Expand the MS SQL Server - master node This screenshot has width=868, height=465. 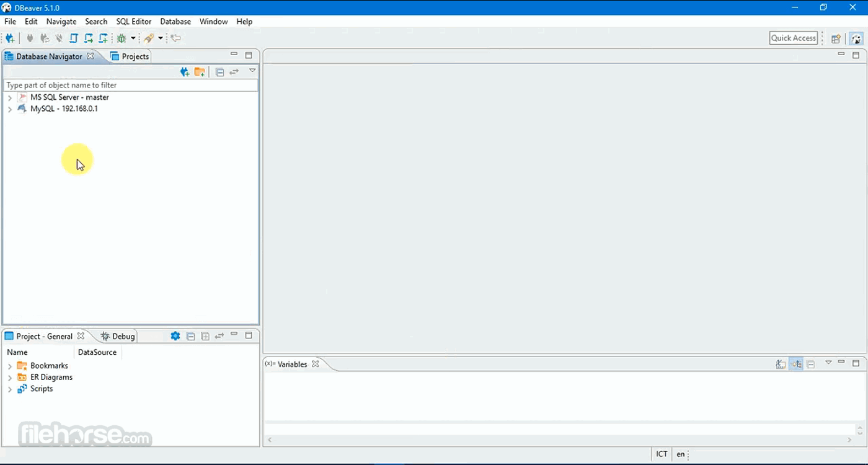coord(10,98)
